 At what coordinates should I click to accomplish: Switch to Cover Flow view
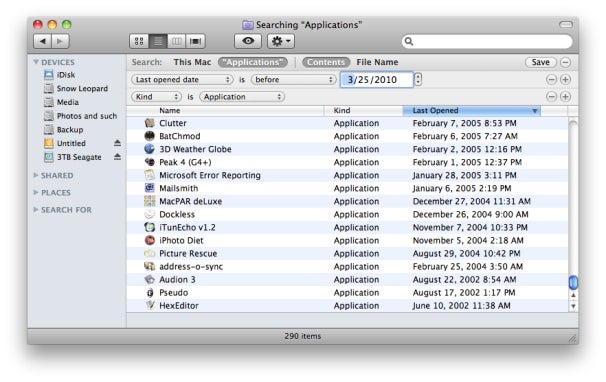(x=196, y=41)
